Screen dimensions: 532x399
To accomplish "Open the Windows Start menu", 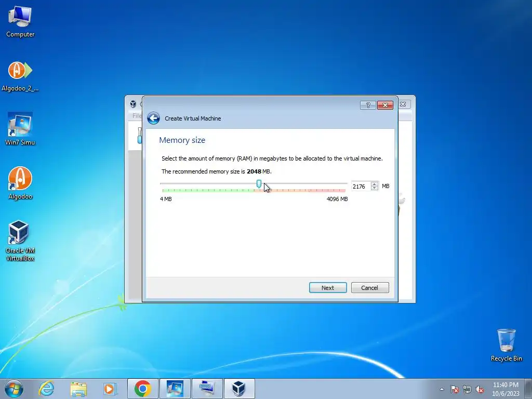I will click(x=14, y=389).
